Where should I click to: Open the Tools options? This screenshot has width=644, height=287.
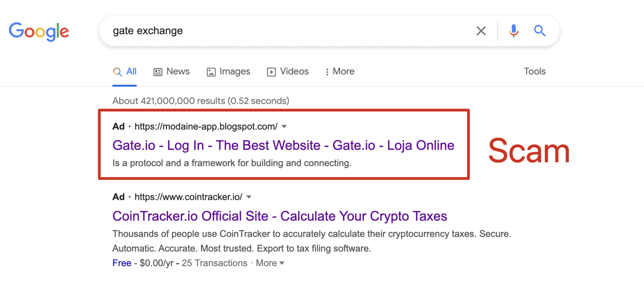coord(534,71)
